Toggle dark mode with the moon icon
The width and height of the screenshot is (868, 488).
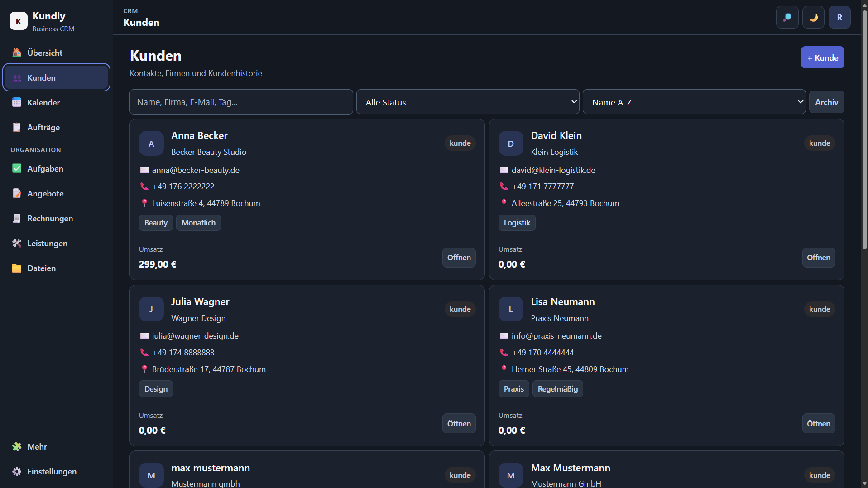814,18
